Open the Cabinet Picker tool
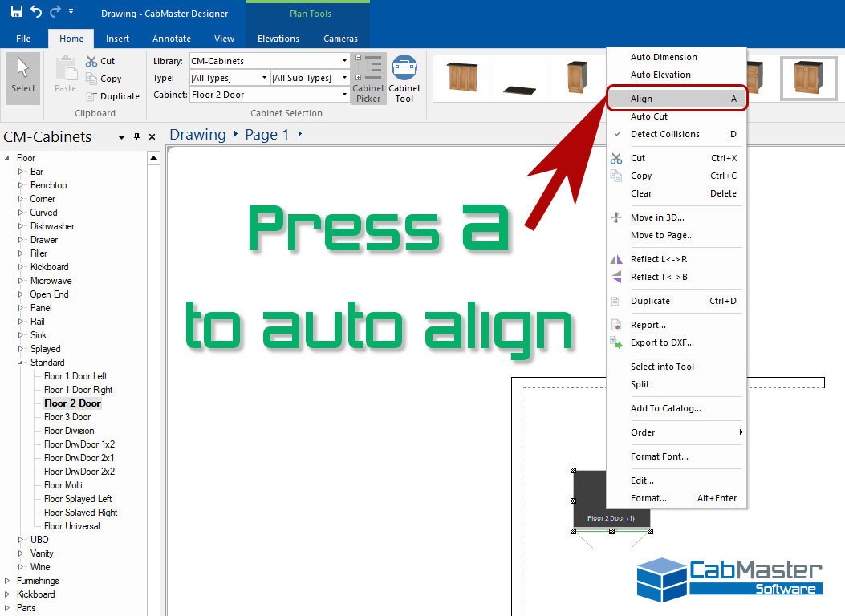This screenshot has width=845, height=616. [x=368, y=79]
